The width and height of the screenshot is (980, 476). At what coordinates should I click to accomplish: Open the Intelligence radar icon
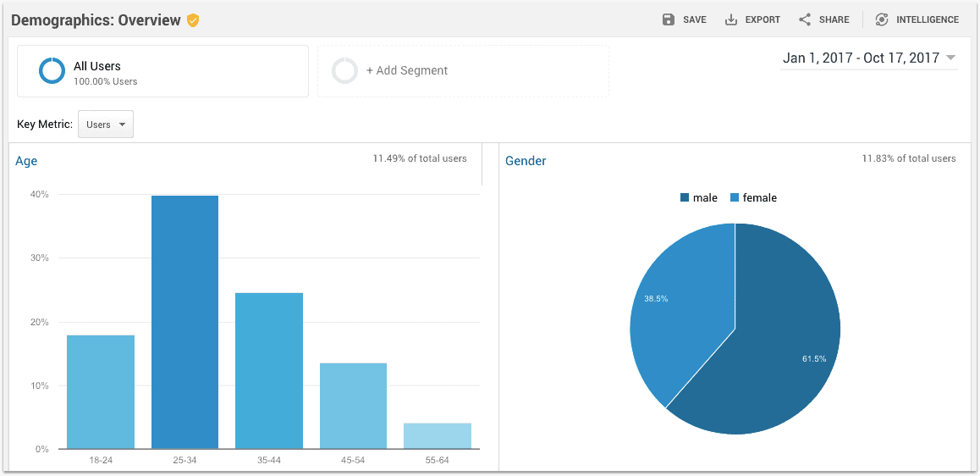click(881, 19)
